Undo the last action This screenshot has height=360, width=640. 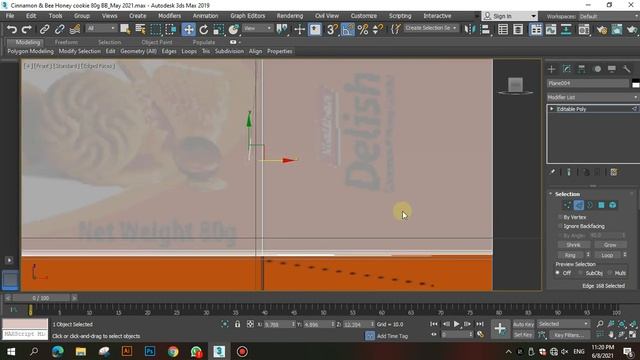pos(12,29)
